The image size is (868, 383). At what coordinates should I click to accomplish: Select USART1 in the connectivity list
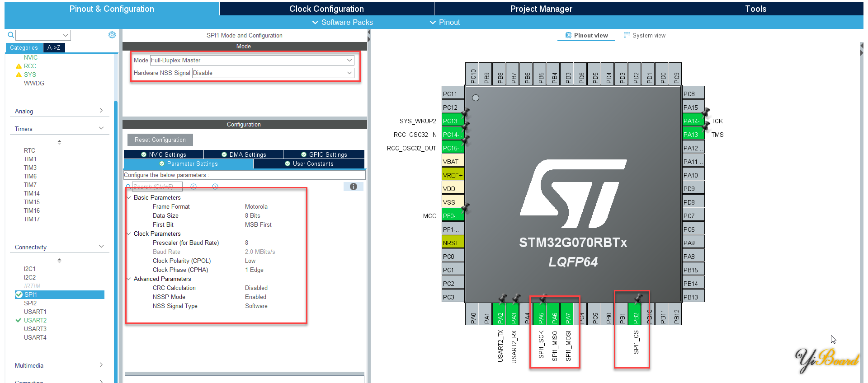(35, 312)
